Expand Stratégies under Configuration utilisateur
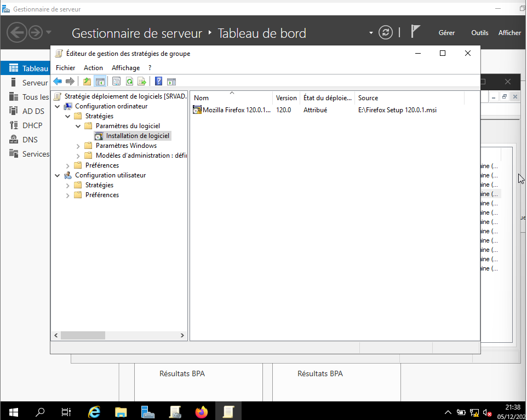The height and width of the screenshot is (420, 527). point(68,185)
